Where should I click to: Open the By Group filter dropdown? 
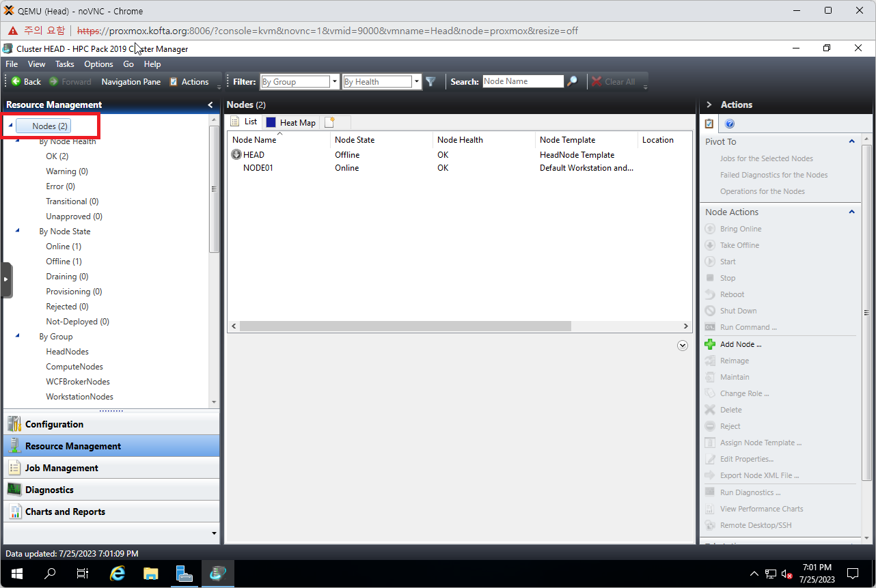(334, 81)
